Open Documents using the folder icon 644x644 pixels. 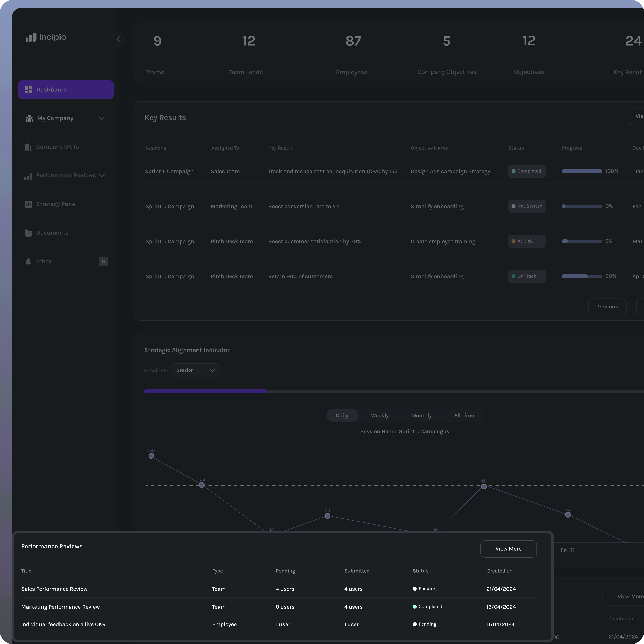click(x=28, y=233)
